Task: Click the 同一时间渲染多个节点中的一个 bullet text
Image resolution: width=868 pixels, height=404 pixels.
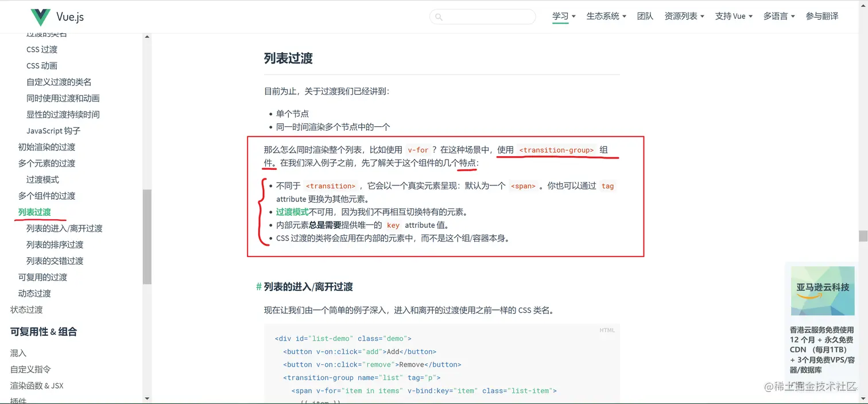Action: click(x=333, y=127)
